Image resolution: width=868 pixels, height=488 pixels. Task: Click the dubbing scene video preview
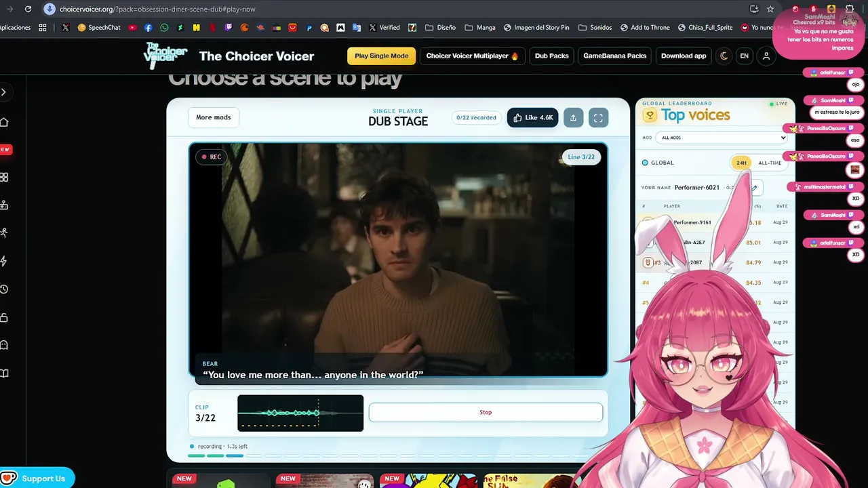click(x=398, y=260)
